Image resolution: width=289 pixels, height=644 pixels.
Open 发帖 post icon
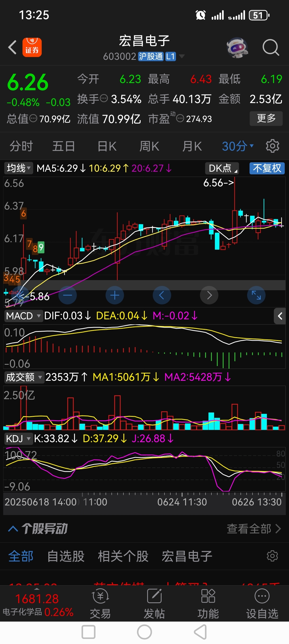click(x=154, y=604)
